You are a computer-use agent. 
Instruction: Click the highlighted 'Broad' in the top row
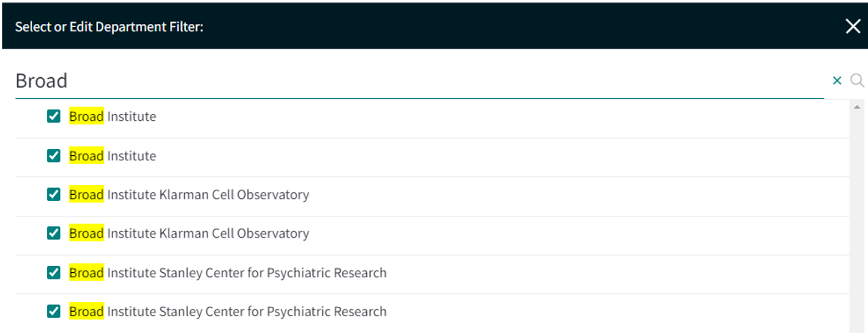click(x=86, y=117)
